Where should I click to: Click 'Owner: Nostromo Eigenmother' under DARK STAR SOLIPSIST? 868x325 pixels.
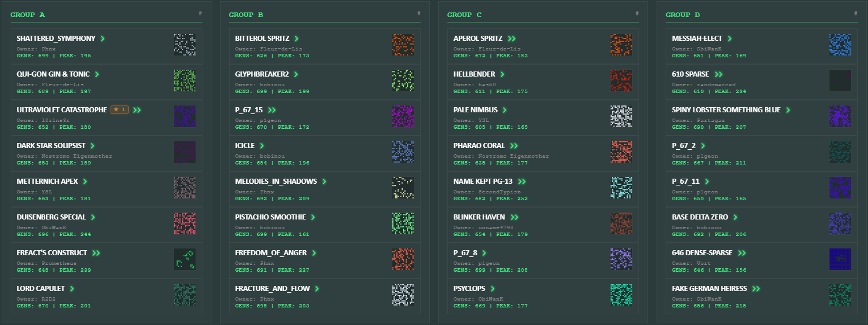(x=65, y=156)
